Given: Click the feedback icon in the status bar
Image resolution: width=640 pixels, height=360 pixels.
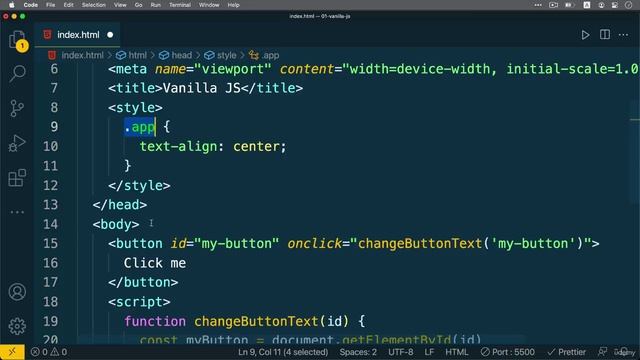Looking at the screenshot, I should (x=602, y=352).
